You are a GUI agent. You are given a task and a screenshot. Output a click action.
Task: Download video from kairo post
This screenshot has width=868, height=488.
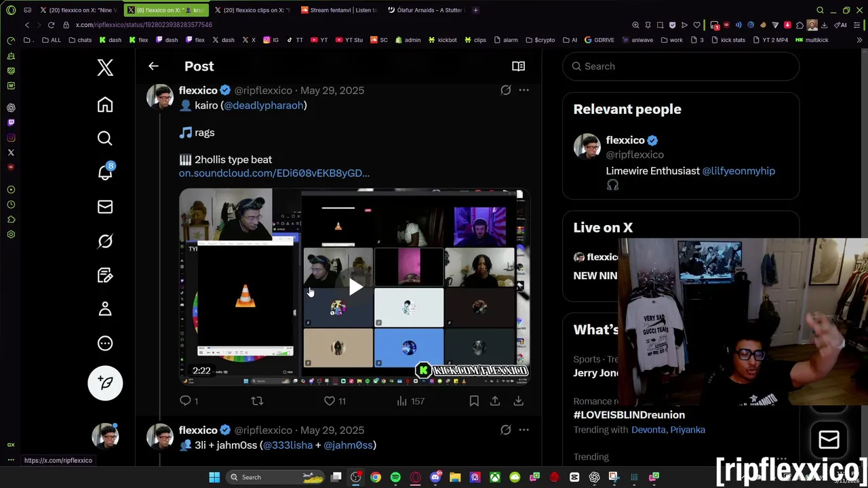pos(518,401)
